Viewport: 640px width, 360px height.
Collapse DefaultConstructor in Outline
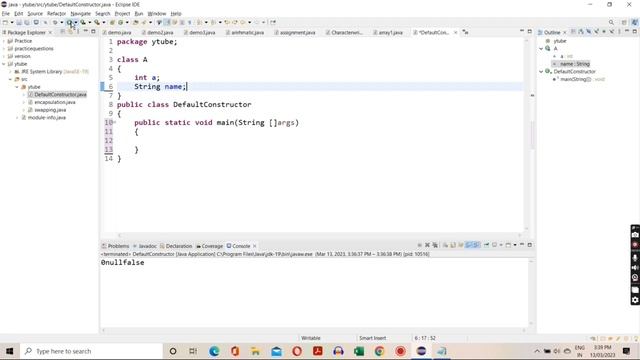pyautogui.click(x=542, y=71)
